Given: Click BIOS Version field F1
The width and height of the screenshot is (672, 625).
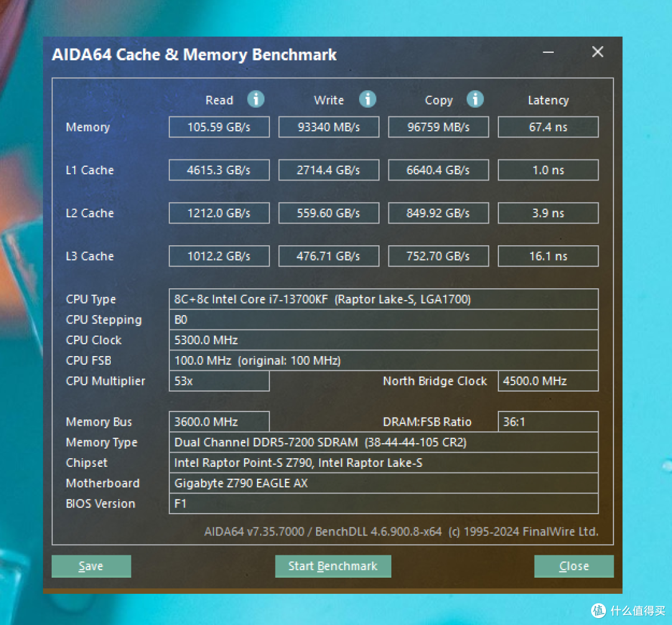Looking at the screenshot, I should click(x=383, y=504).
